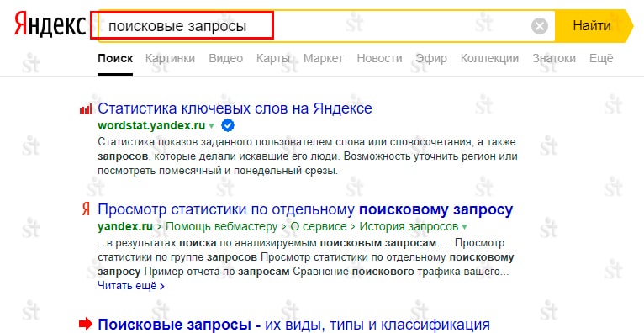Open the Эфир tab
This screenshot has width=644, height=333.
(430, 58)
